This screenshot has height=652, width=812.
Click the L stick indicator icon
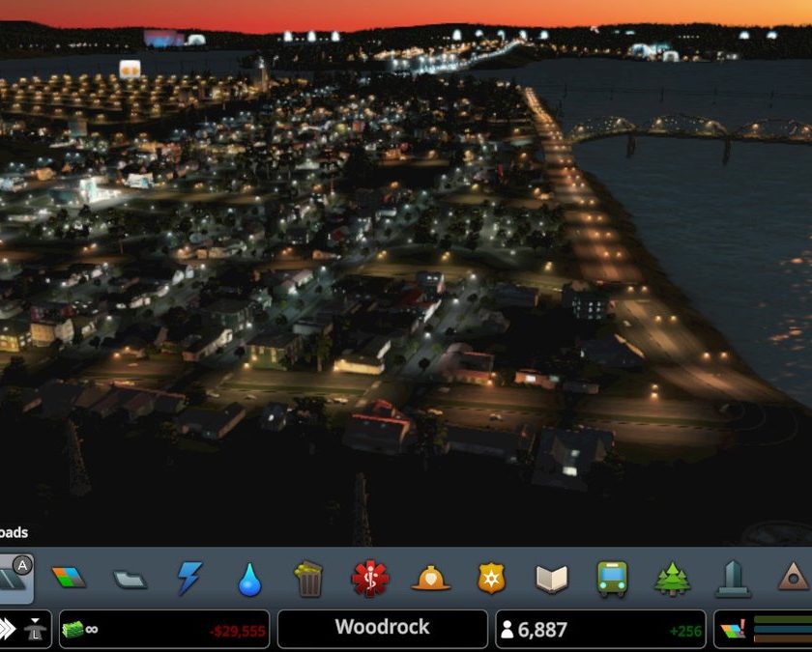(35, 629)
